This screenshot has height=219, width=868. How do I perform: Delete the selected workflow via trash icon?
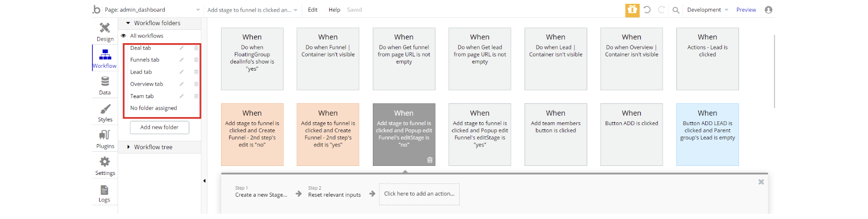430,160
